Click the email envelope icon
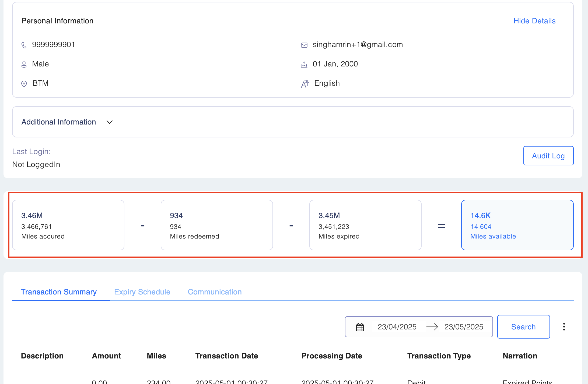Viewport: 588px width, 384px height. pos(304,45)
